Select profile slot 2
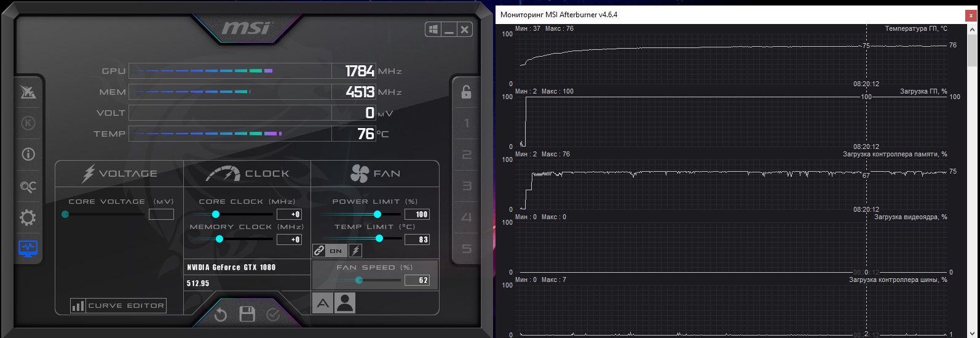The image size is (980, 338). coord(466,155)
